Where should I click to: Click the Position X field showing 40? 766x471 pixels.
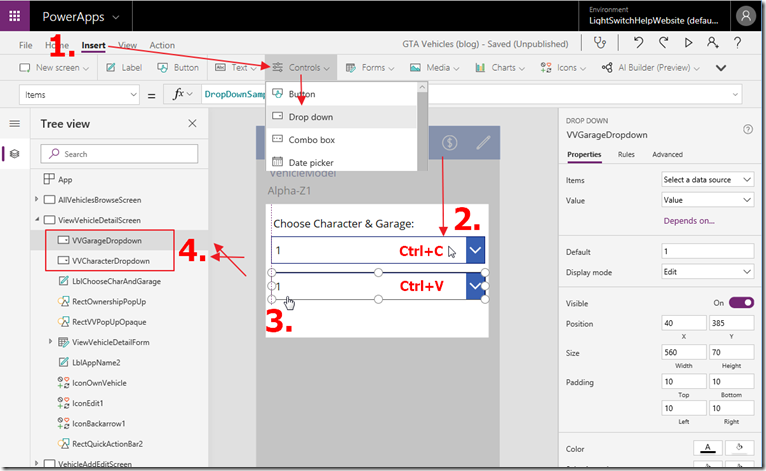pyautogui.click(x=683, y=323)
